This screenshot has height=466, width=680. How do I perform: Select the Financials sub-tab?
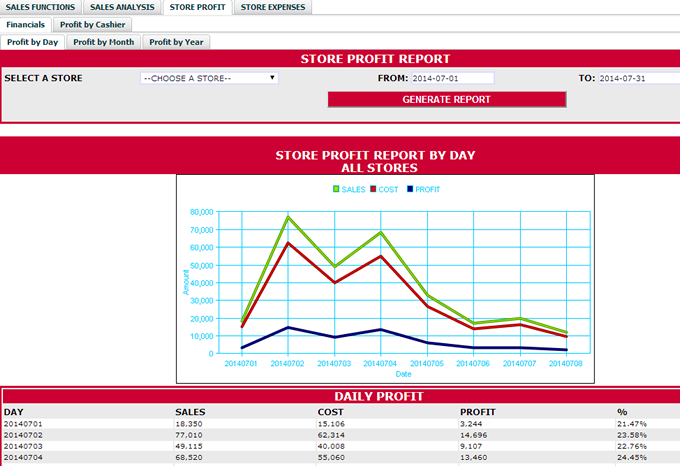point(26,25)
